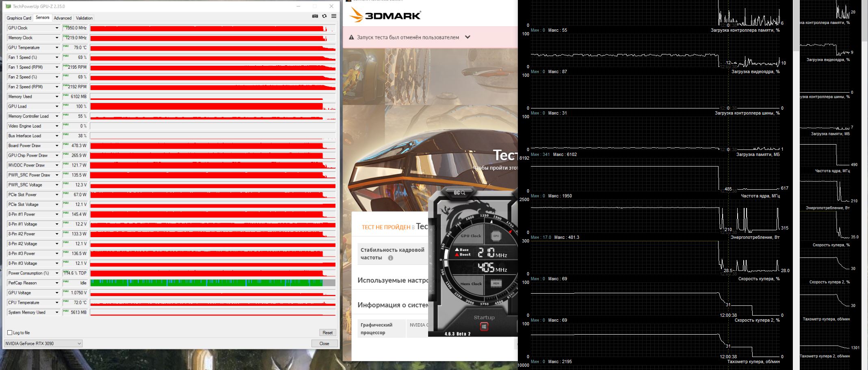Open the PCIe Slot Power dropdown
The image size is (868, 370).
point(57,195)
